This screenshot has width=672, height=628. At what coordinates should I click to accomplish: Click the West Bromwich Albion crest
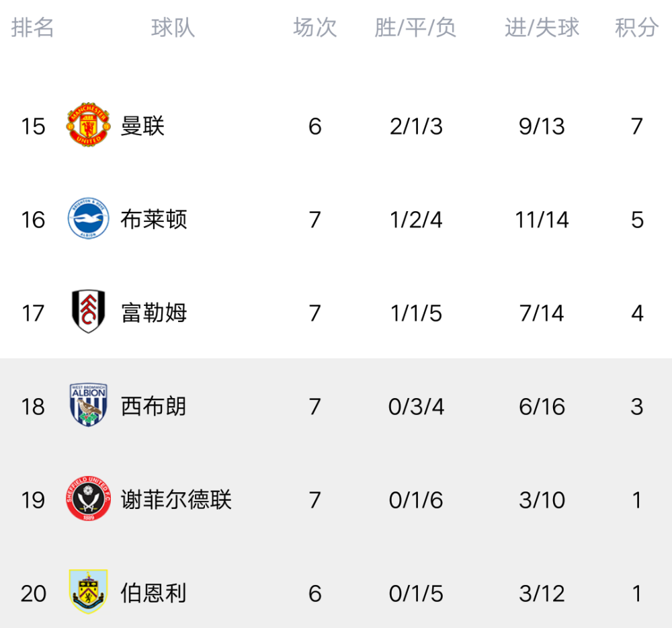pyautogui.click(x=88, y=406)
